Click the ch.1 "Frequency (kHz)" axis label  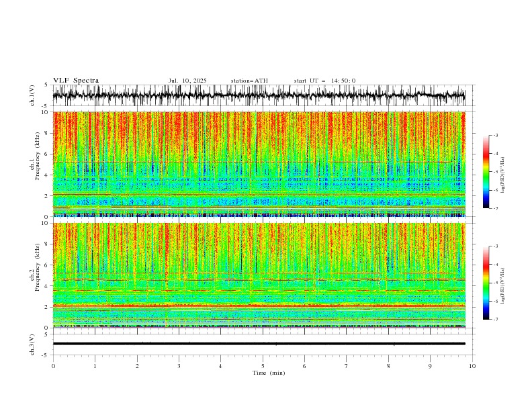point(37,156)
